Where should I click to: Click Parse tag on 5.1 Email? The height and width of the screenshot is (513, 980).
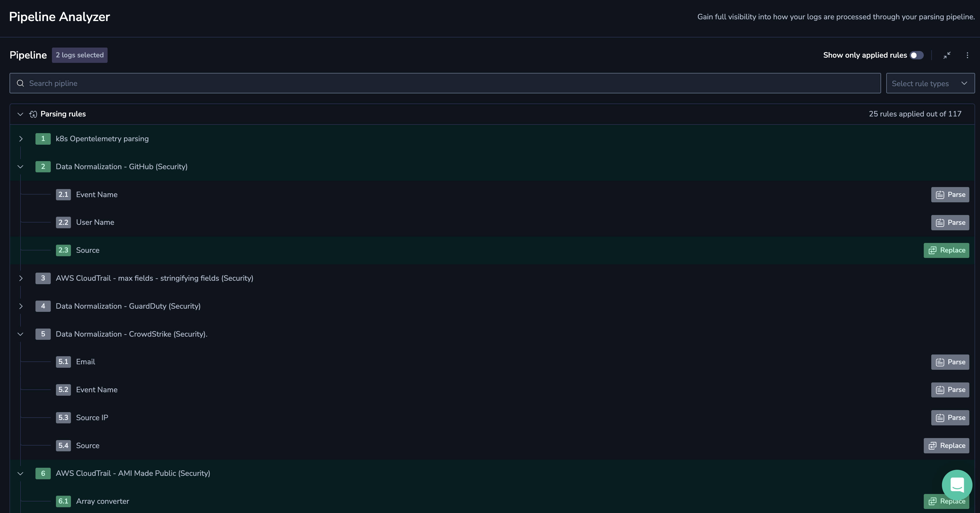pos(950,362)
